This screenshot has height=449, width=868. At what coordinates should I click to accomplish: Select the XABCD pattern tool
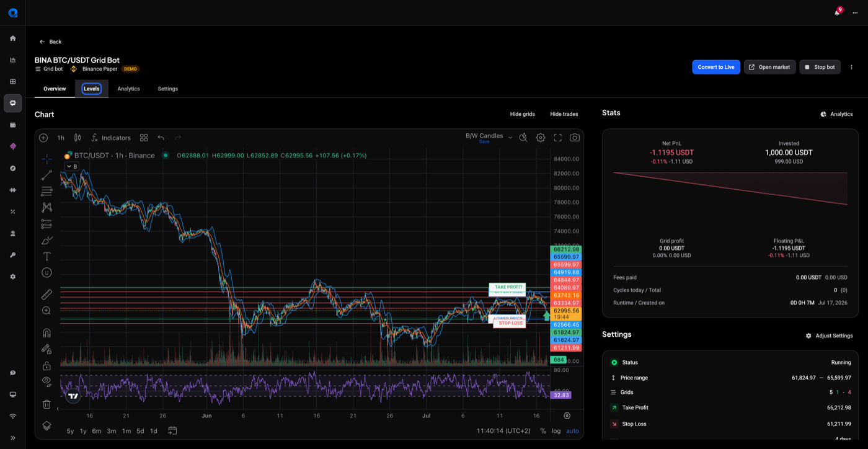[46, 208]
